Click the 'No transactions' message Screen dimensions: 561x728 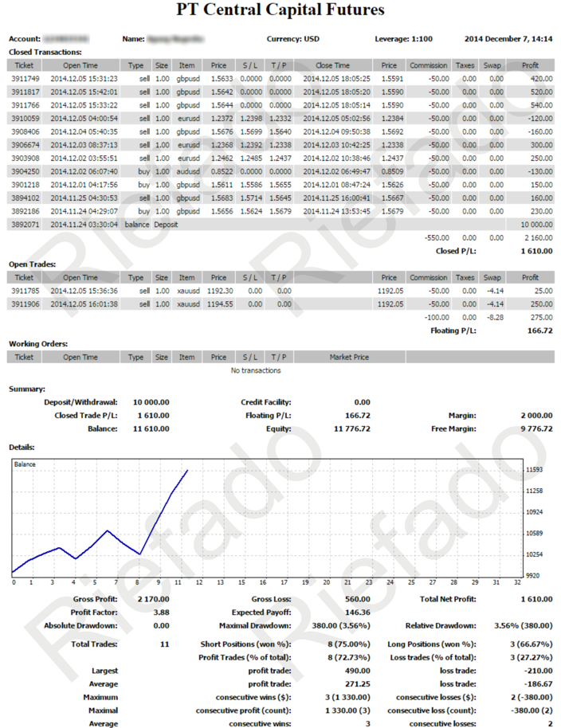click(x=256, y=370)
